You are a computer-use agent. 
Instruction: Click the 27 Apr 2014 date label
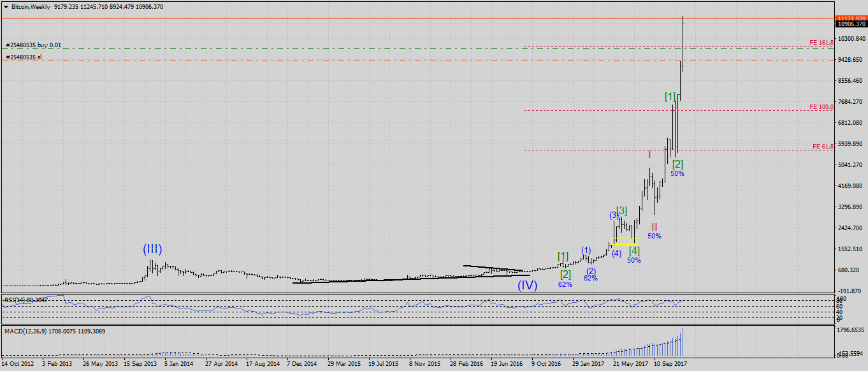[x=221, y=365]
